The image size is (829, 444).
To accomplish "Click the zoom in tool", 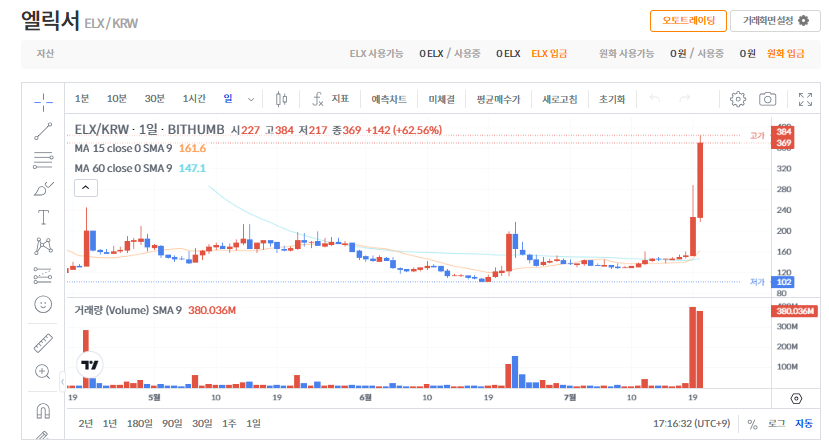I will click(x=43, y=372).
